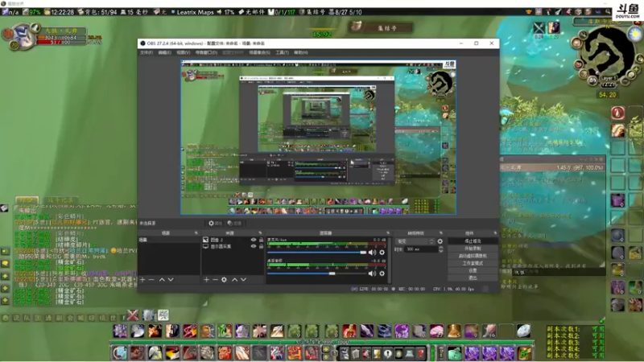
Task: Hide the 图像 2 source with eye icon
Action: pyautogui.click(x=254, y=240)
